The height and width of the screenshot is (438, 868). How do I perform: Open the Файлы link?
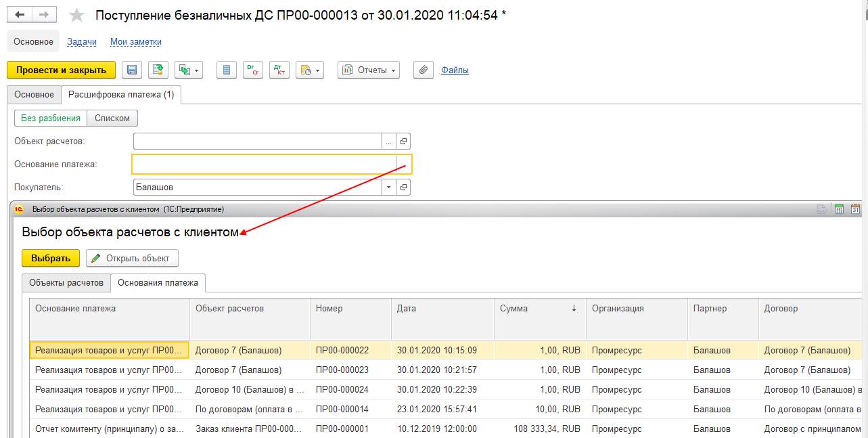click(455, 70)
